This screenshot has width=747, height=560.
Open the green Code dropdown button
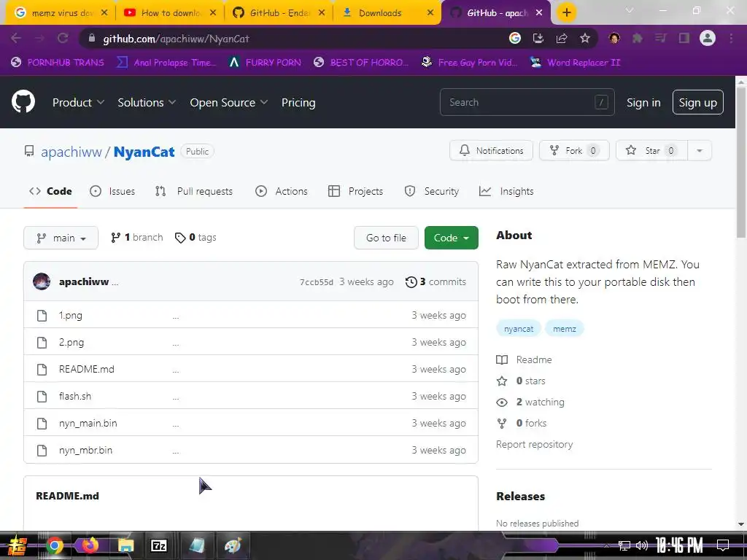point(451,238)
